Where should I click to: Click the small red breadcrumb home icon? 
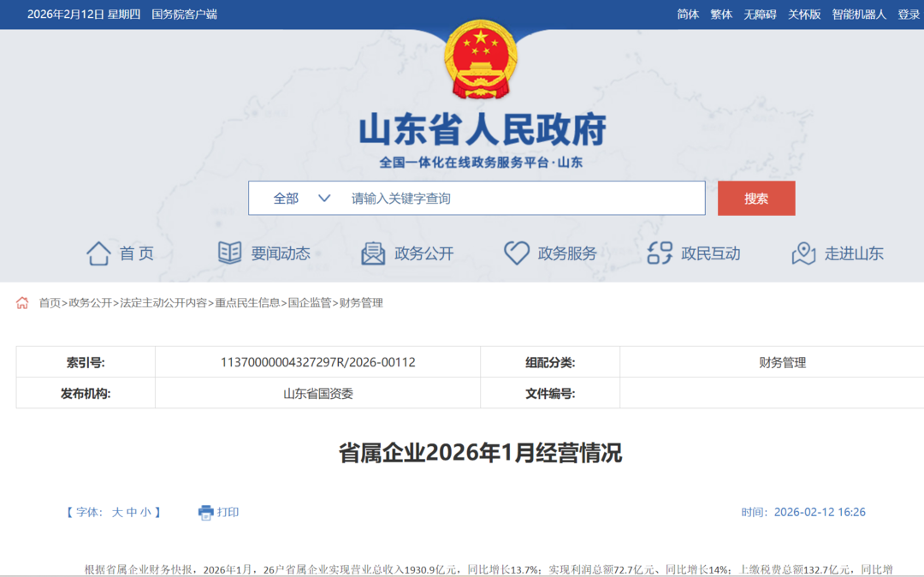22,303
